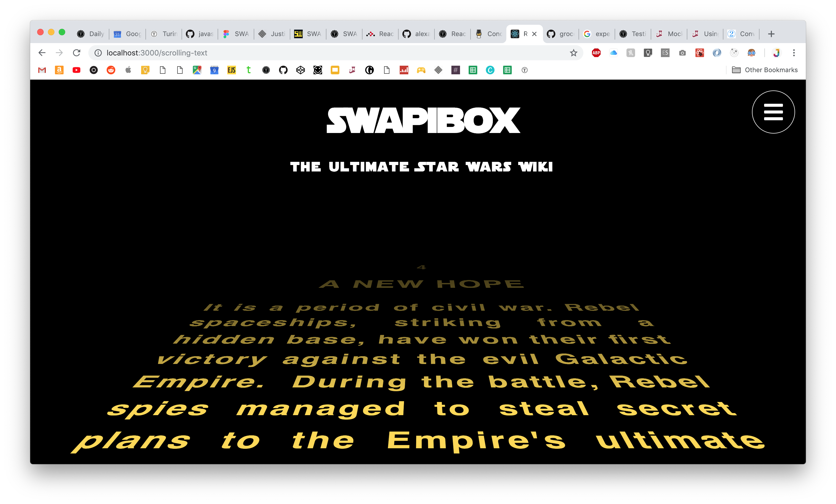
Task: Click the subtitle 'THE ULTIMATE STAR WARS WIKI'
Action: point(422,167)
